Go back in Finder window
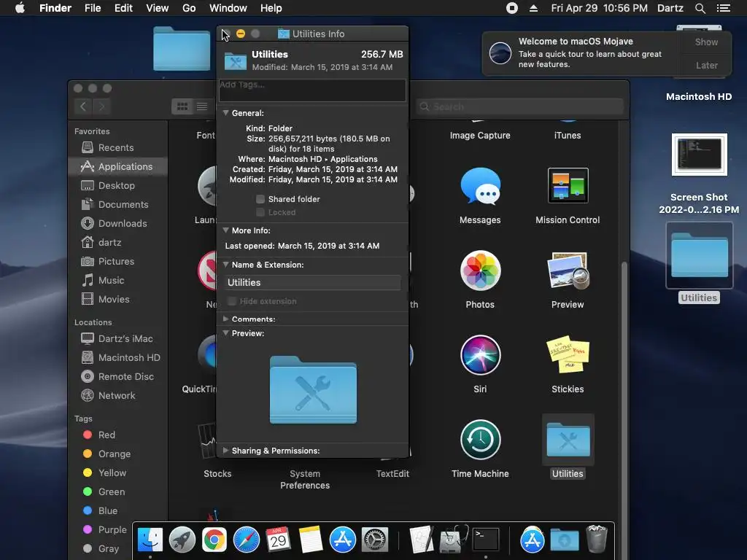This screenshot has width=747, height=560. (x=83, y=106)
